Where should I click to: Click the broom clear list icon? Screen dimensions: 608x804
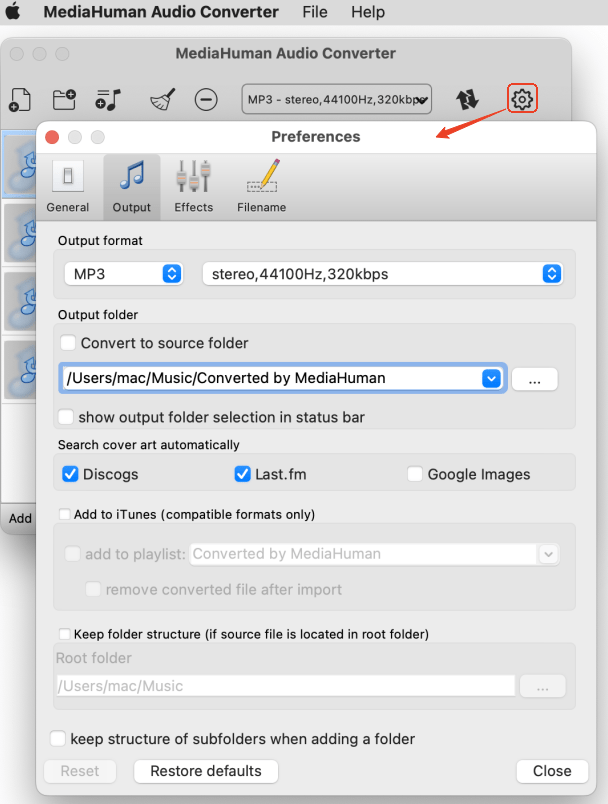pyautogui.click(x=162, y=99)
